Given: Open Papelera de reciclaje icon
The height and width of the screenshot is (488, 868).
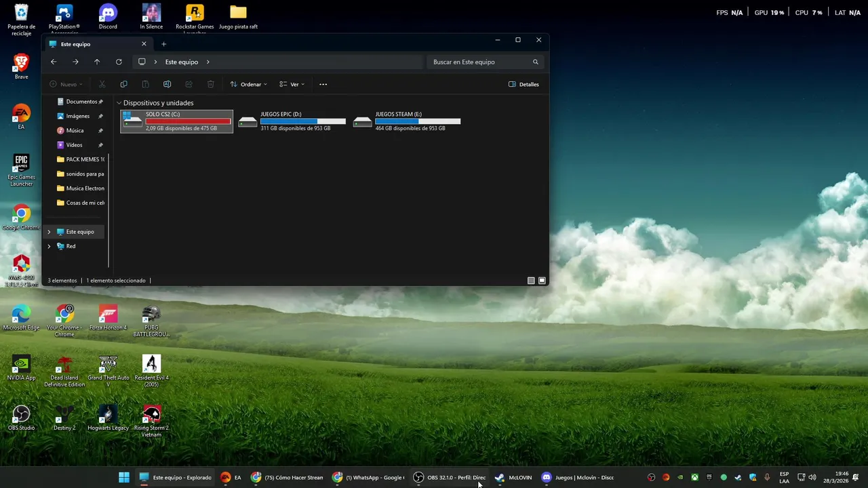Looking at the screenshot, I should (x=21, y=20).
